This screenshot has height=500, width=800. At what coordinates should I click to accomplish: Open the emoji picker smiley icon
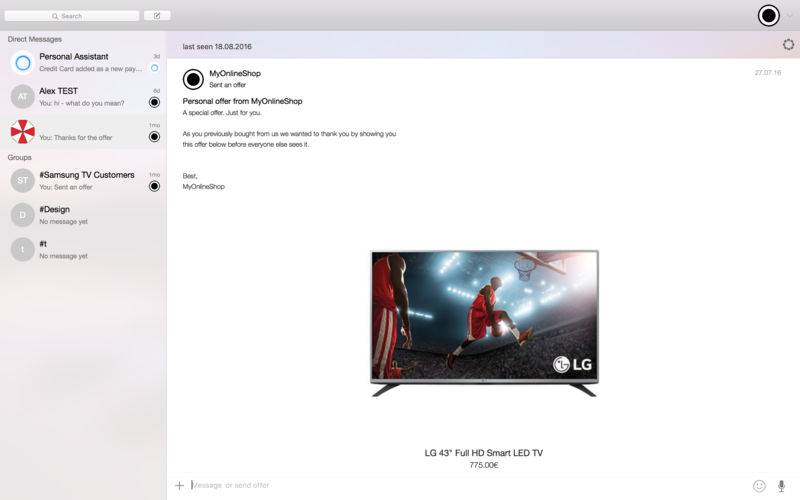759,486
